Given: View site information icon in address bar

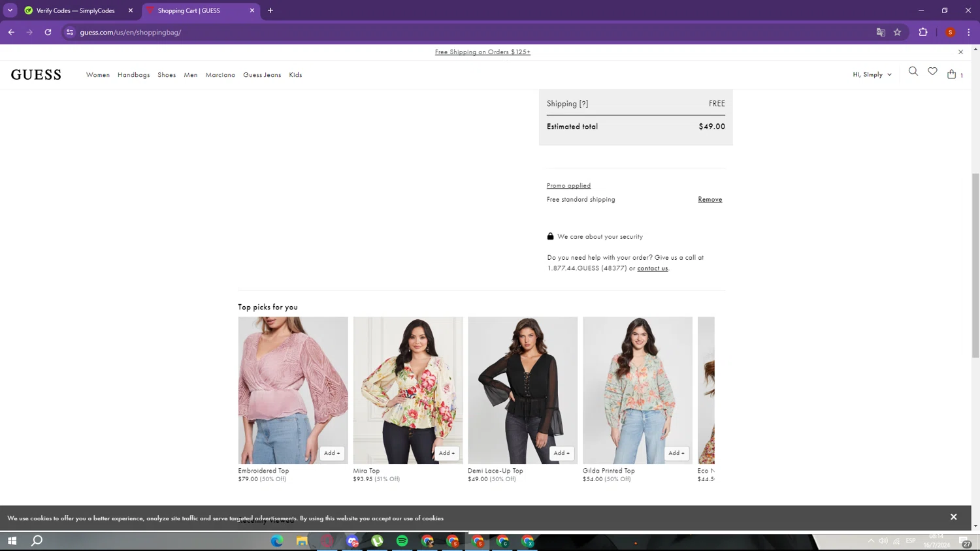Looking at the screenshot, I should pyautogui.click(x=70, y=32).
